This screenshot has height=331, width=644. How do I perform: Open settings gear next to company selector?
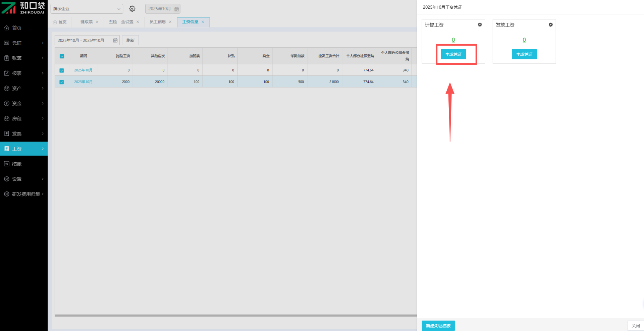132,9
